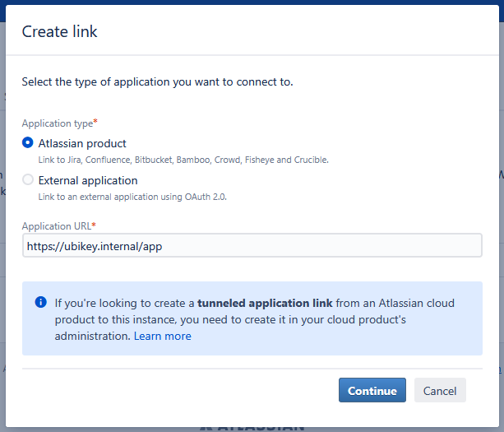The image size is (504, 432).
Task: Click the 'Create link' dialog title
Action: (x=59, y=31)
